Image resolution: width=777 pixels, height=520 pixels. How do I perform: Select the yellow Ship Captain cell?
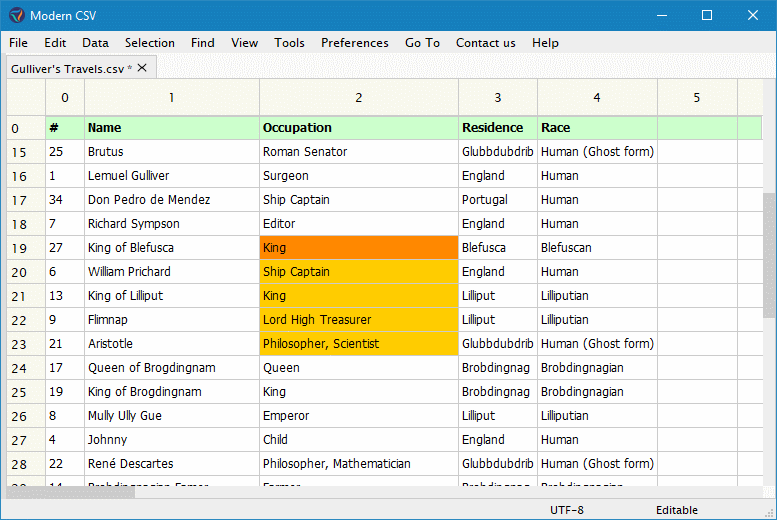tap(359, 272)
